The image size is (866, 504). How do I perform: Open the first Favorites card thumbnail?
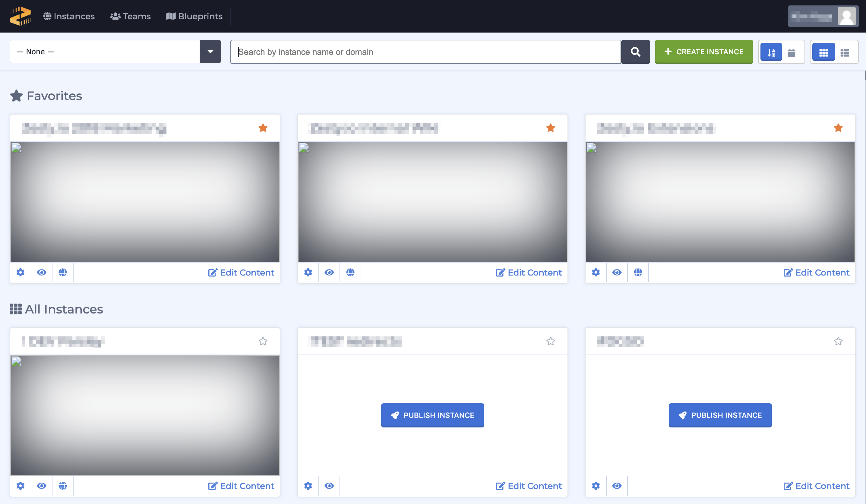[145, 202]
